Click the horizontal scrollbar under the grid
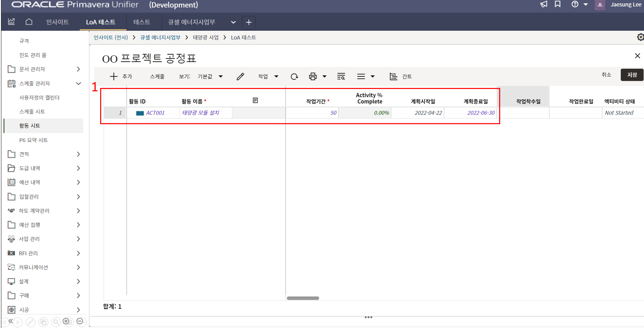 click(303, 298)
